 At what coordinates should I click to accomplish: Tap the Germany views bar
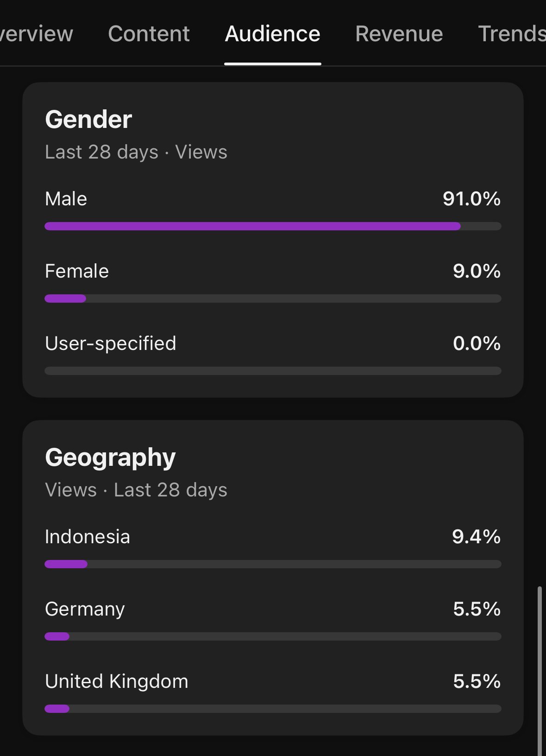coord(272,636)
